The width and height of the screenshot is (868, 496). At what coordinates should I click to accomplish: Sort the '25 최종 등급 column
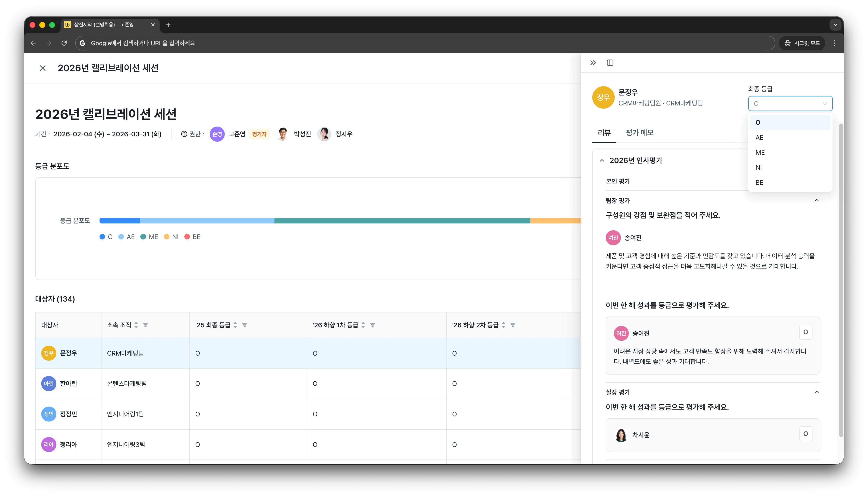[x=235, y=325]
